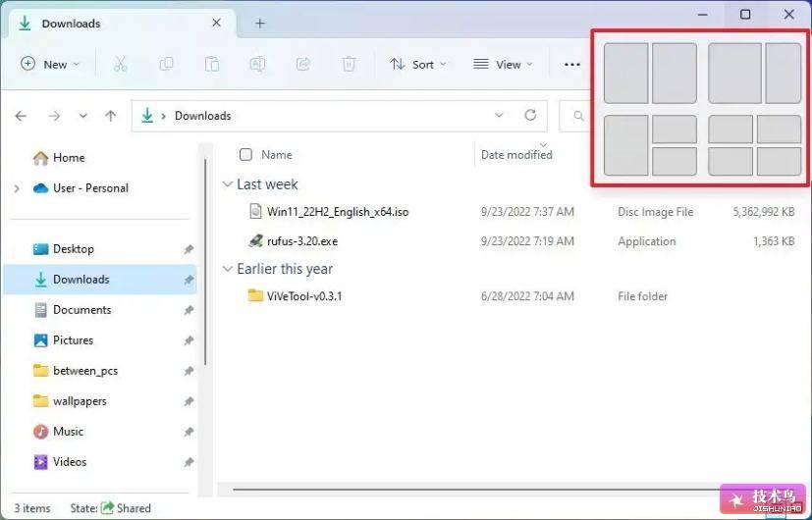Viewport: 812px width, 520px height.
Task: Click the Copy icon in toolbar
Action: (x=166, y=64)
